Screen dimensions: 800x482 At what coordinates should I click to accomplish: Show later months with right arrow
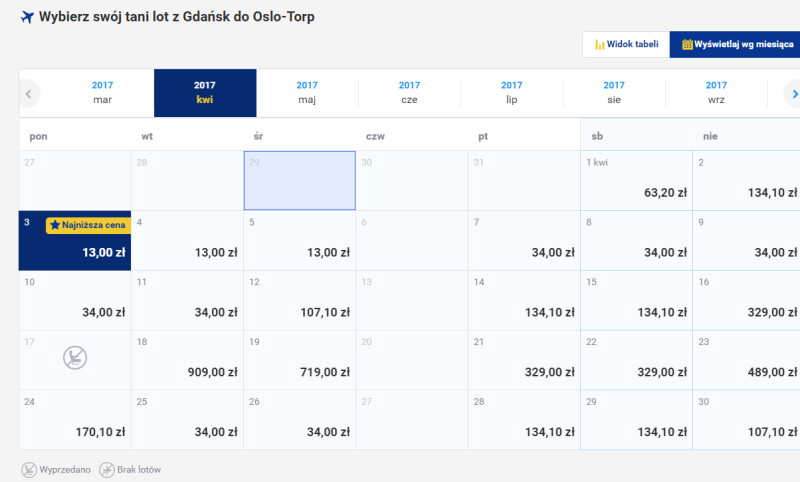[793, 94]
